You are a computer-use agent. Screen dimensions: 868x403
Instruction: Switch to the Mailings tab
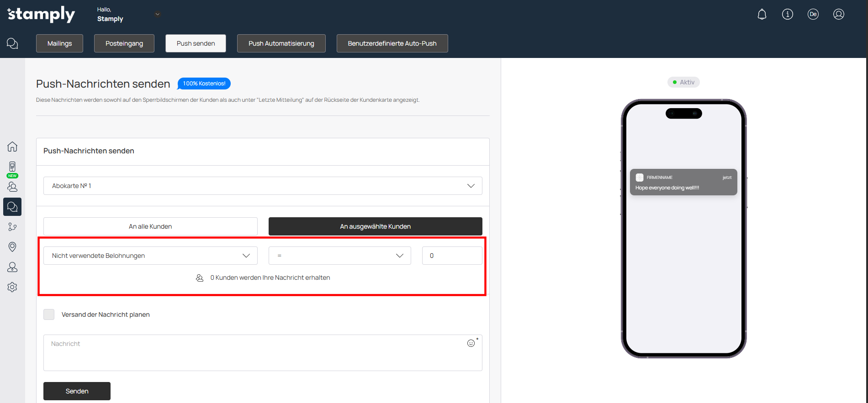coord(59,43)
